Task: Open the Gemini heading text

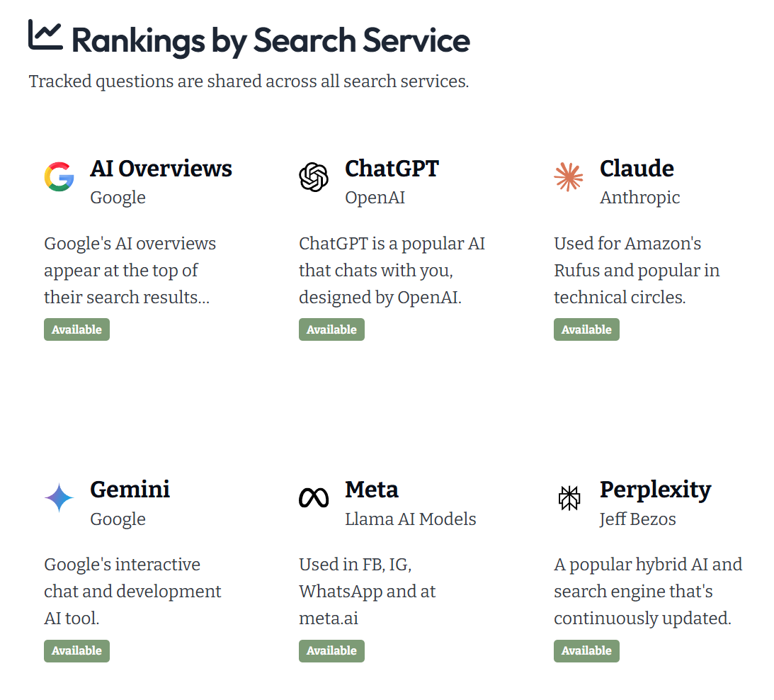Action: point(130,490)
